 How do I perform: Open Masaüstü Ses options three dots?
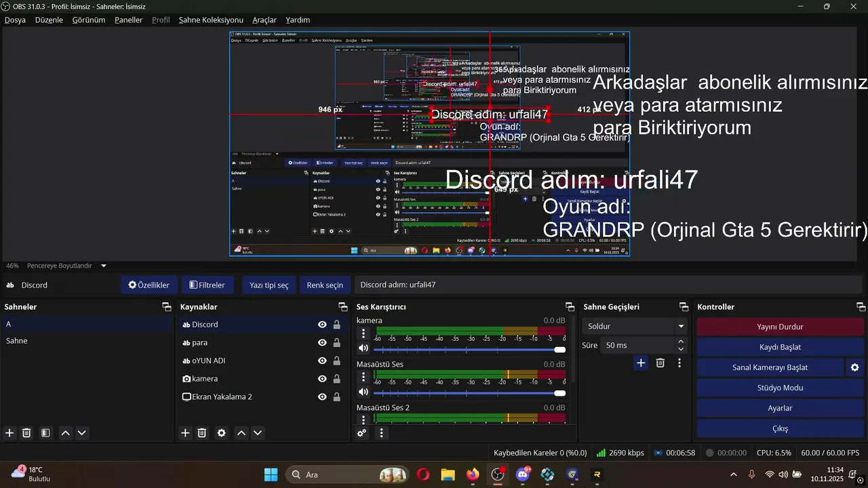363,377
